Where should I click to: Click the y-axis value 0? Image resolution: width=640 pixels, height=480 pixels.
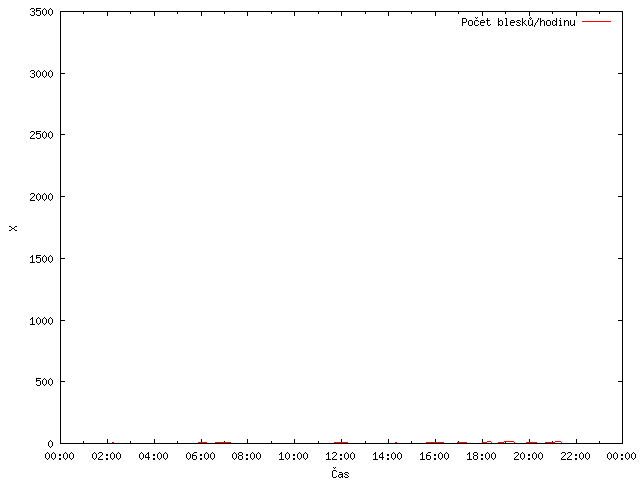(51, 444)
